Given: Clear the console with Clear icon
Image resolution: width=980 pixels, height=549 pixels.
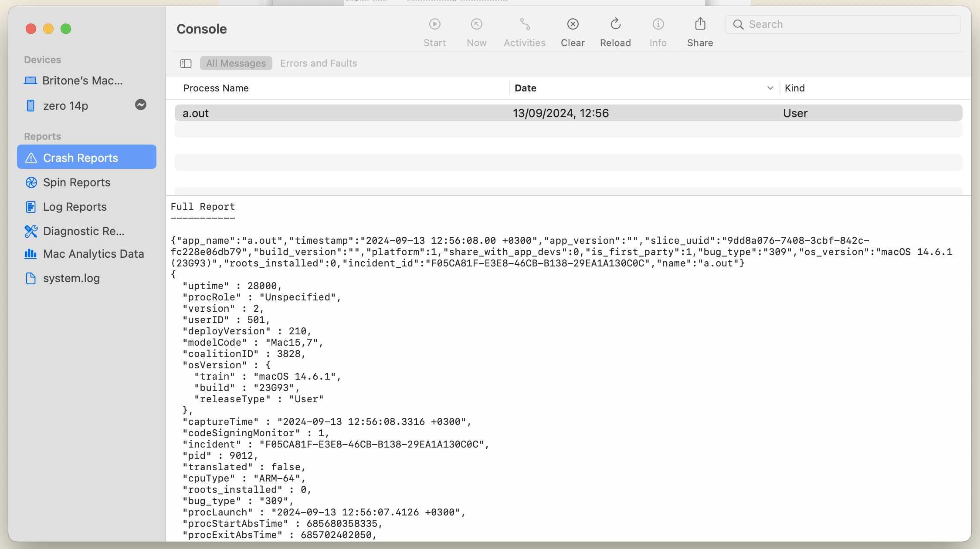Looking at the screenshot, I should [573, 24].
